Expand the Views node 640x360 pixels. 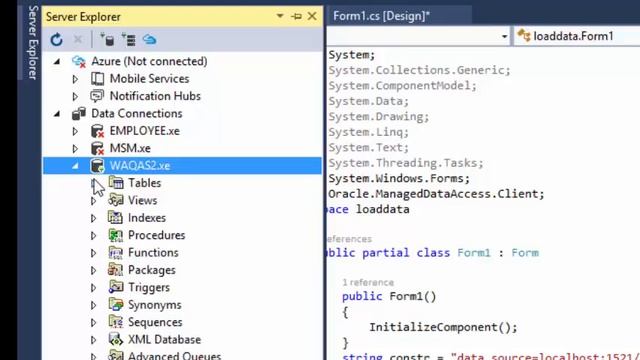[x=93, y=201]
